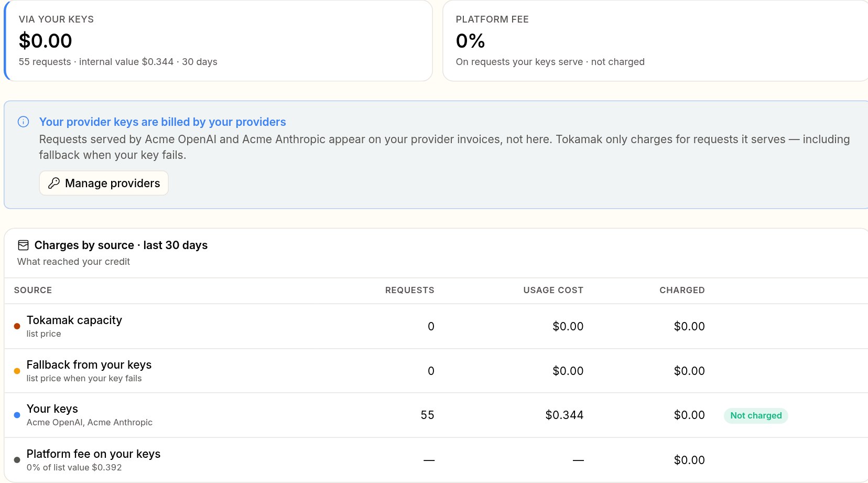Viewport: 868px width, 483px height.
Task: Click the $0.00 charged value in Fallback row
Action: [689, 371]
